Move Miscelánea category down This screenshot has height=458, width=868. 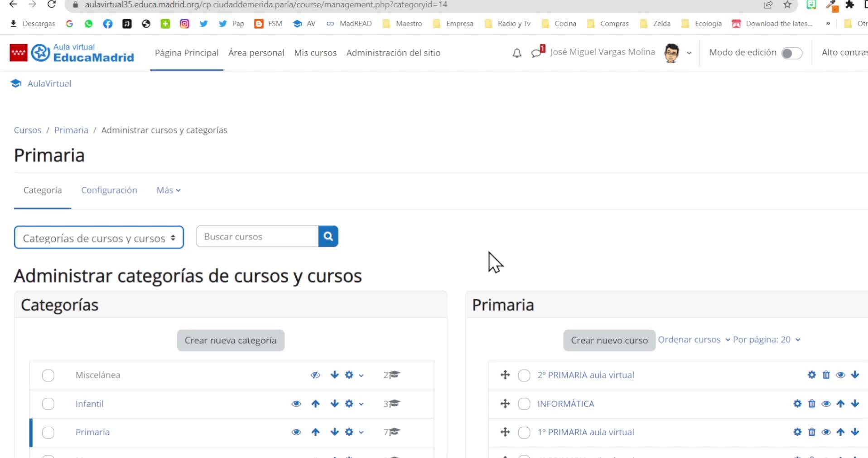(335, 375)
